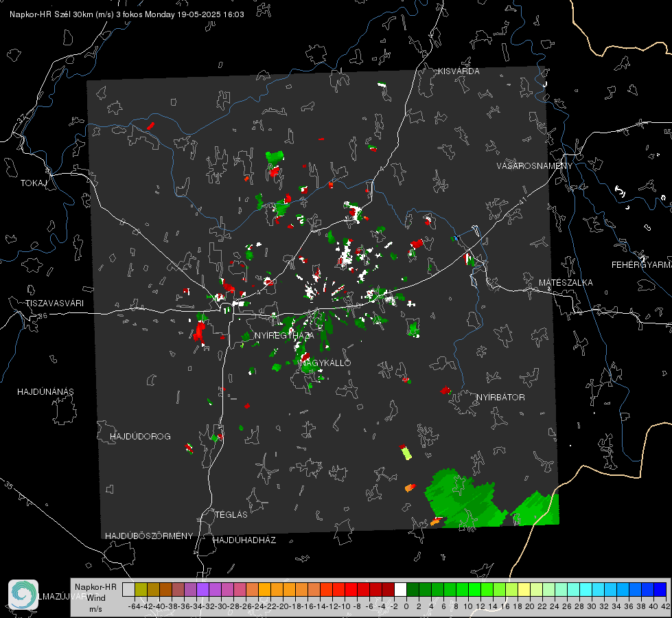Select the HAJDÚBÖSZÖRMÉNY town label

(149, 536)
